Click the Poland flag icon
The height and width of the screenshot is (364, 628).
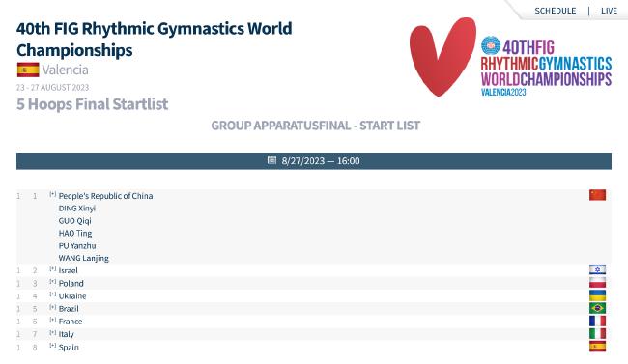(597, 283)
